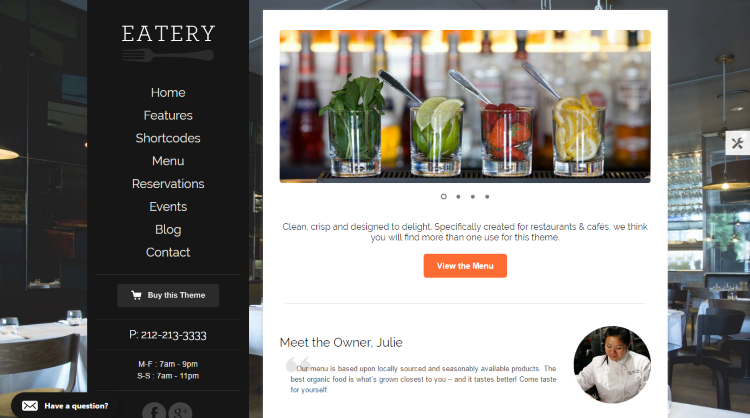750x418 pixels.
Task: Click the Buy this Theme button
Action: (168, 296)
